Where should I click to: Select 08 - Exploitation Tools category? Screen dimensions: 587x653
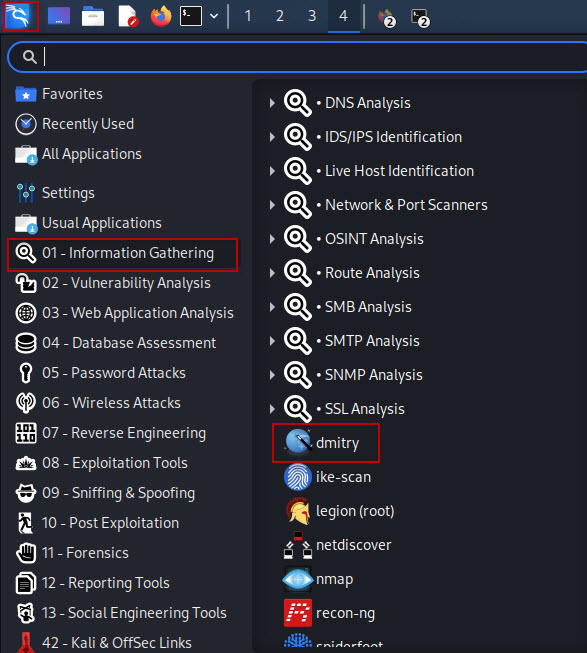pos(101,464)
